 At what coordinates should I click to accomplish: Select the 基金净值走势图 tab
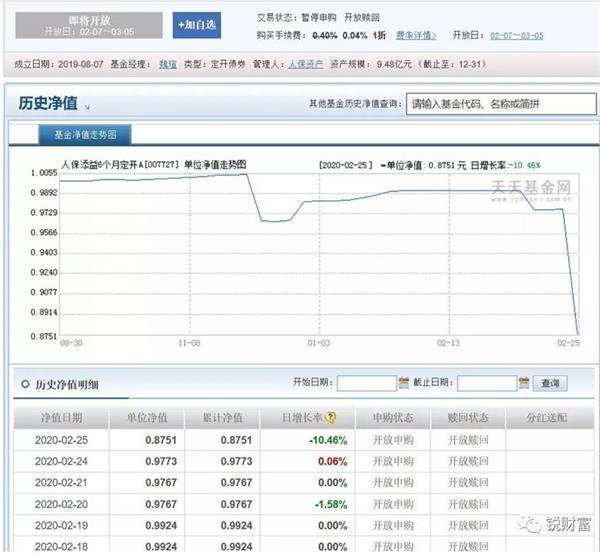(85, 135)
